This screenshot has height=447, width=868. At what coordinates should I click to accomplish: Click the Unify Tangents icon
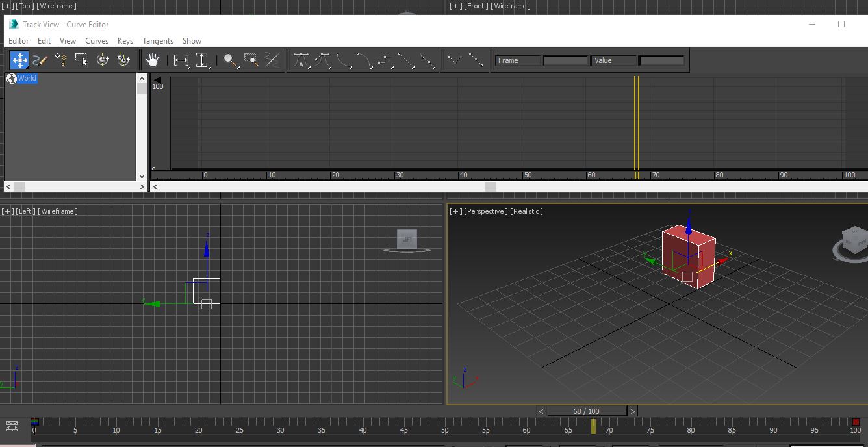coord(476,60)
